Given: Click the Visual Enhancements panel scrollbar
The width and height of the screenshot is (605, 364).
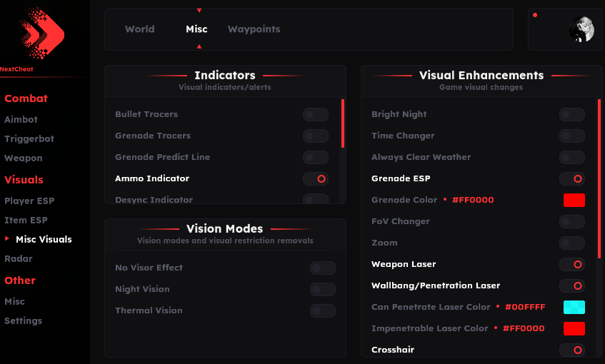Looking at the screenshot, I should point(599,178).
